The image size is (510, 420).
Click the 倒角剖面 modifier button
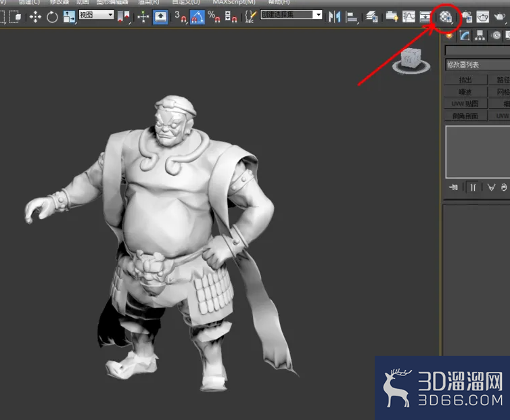coord(465,116)
